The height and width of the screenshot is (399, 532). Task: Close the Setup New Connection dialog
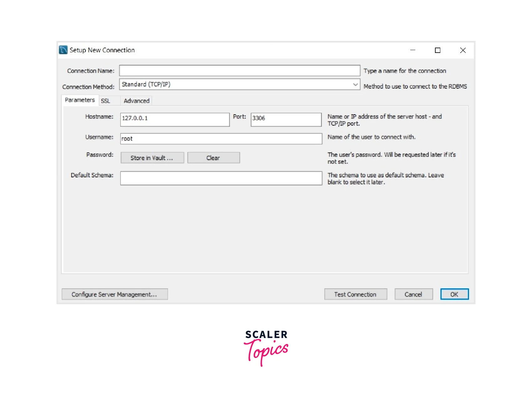tap(463, 50)
